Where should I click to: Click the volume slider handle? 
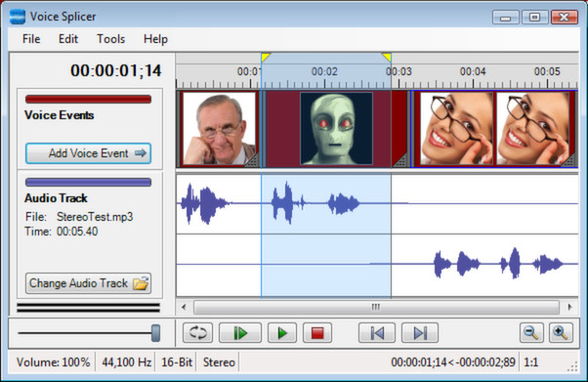(155, 333)
